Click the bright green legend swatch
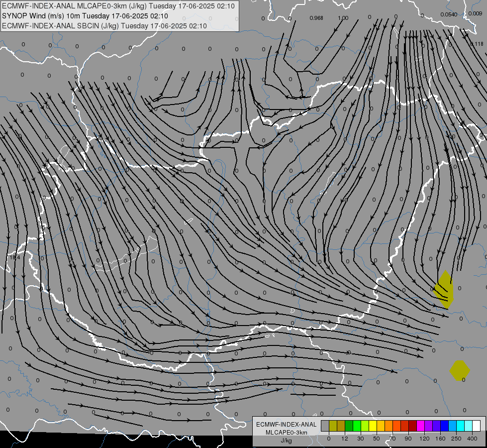The height and width of the screenshot is (448, 487). coord(357,426)
